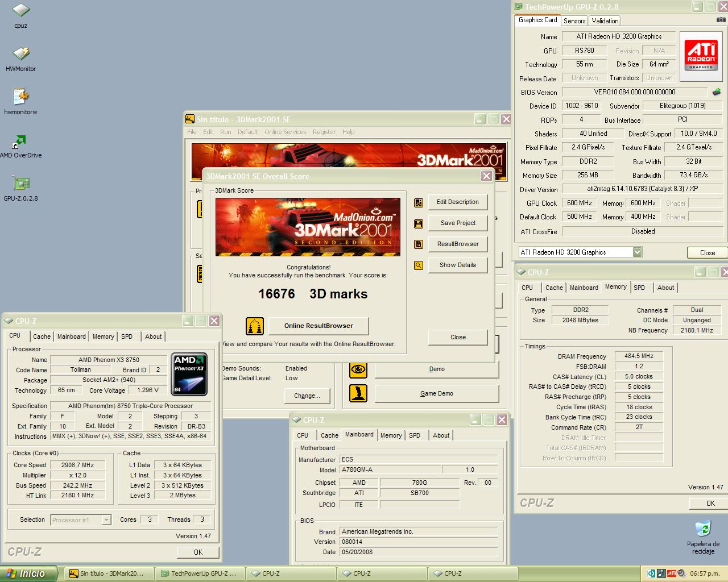Click the BIOS save chip icon in GPU-Z

pos(717,92)
